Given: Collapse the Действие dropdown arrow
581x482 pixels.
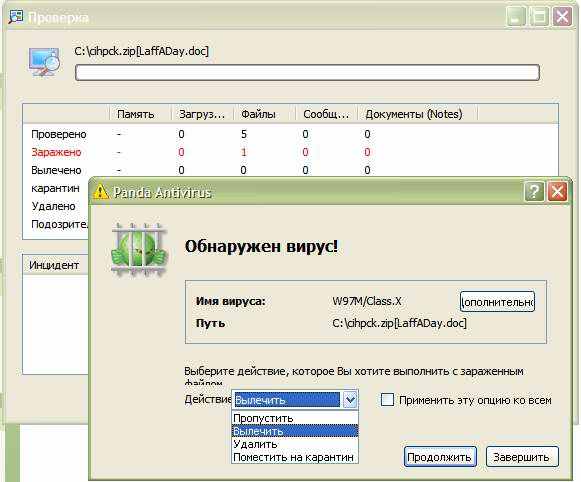Looking at the screenshot, I should (x=350, y=400).
